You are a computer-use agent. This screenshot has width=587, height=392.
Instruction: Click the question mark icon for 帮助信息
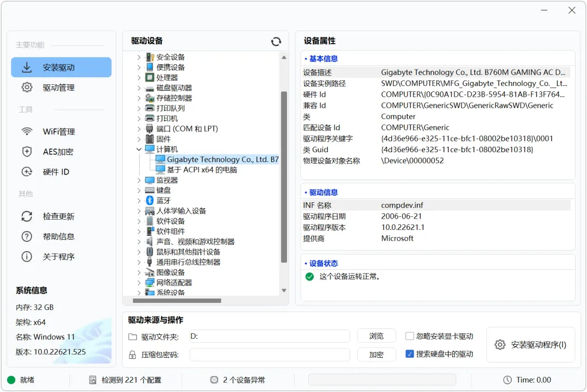(27, 237)
